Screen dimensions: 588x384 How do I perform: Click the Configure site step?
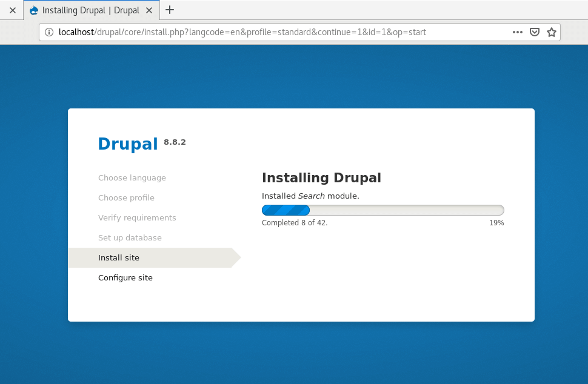tap(125, 277)
